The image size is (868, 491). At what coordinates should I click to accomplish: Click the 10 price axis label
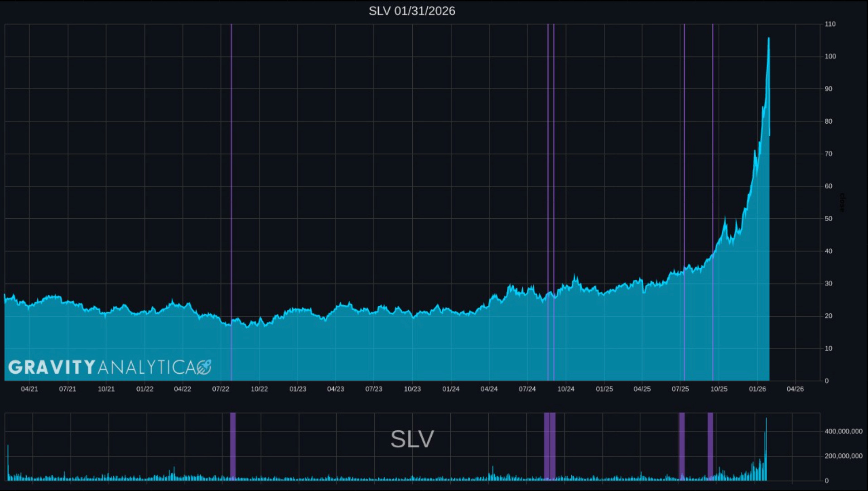829,349
